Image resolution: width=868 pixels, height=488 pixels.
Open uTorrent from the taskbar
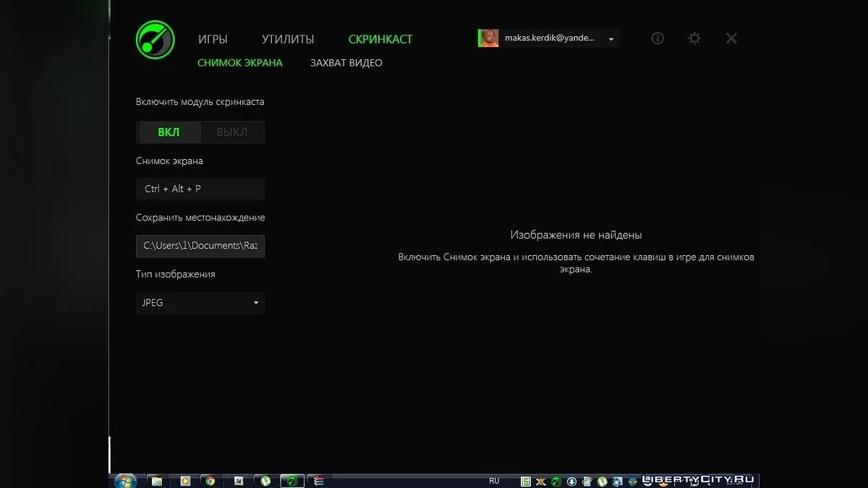tap(265, 480)
